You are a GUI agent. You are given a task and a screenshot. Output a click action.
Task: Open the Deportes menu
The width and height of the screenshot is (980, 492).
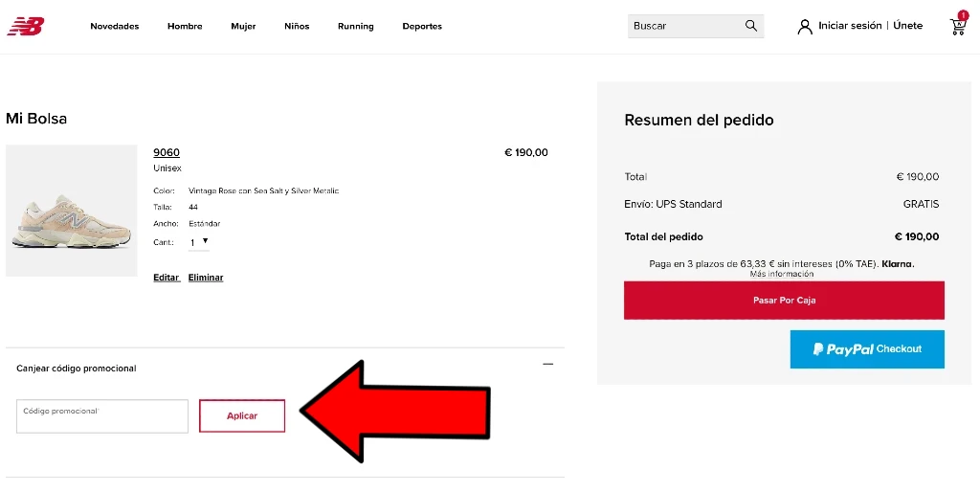(422, 26)
